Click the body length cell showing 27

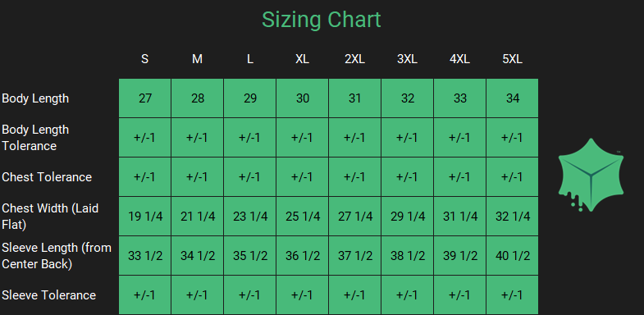click(145, 98)
